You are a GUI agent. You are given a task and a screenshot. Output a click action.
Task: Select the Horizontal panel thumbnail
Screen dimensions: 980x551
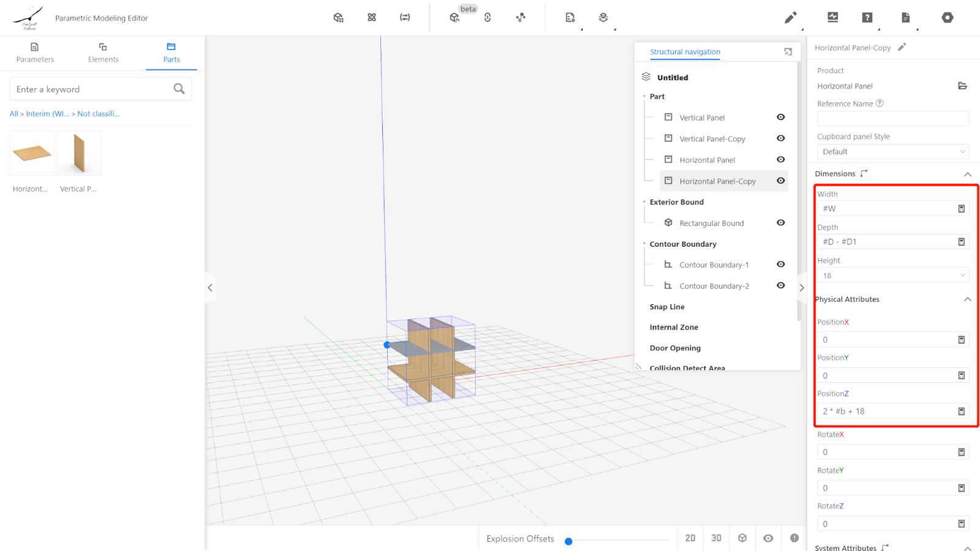[32, 153]
